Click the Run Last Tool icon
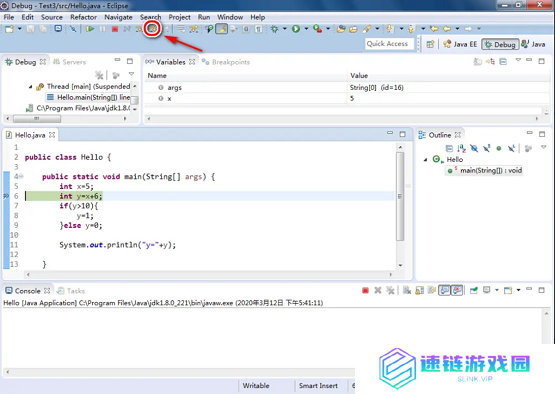 pyautogui.click(x=317, y=29)
